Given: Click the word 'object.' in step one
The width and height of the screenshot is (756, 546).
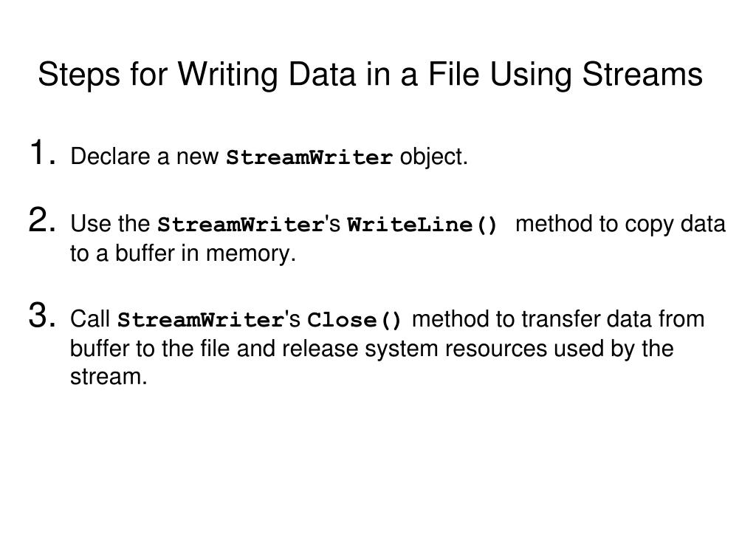Looking at the screenshot, I should click(x=434, y=157).
